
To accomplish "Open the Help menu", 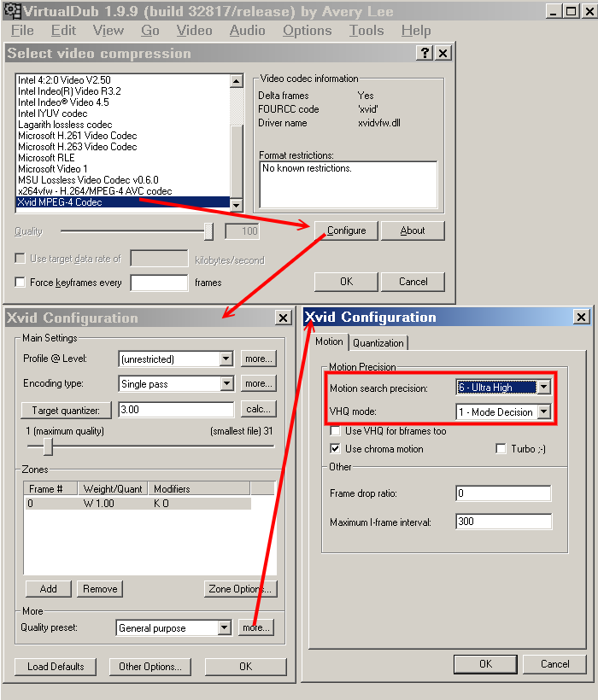I will click(x=416, y=31).
